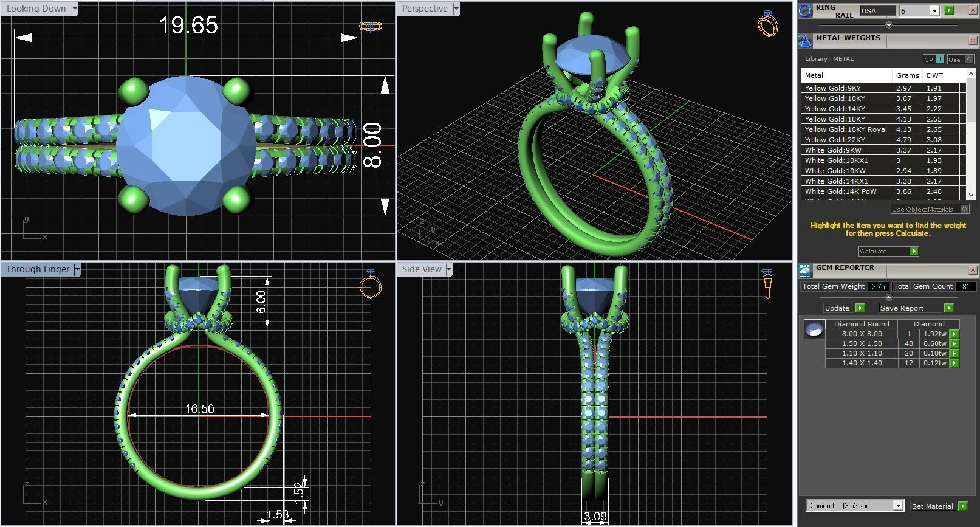Select the White Gold:9KW row
The image size is (980, 527).
883,150
